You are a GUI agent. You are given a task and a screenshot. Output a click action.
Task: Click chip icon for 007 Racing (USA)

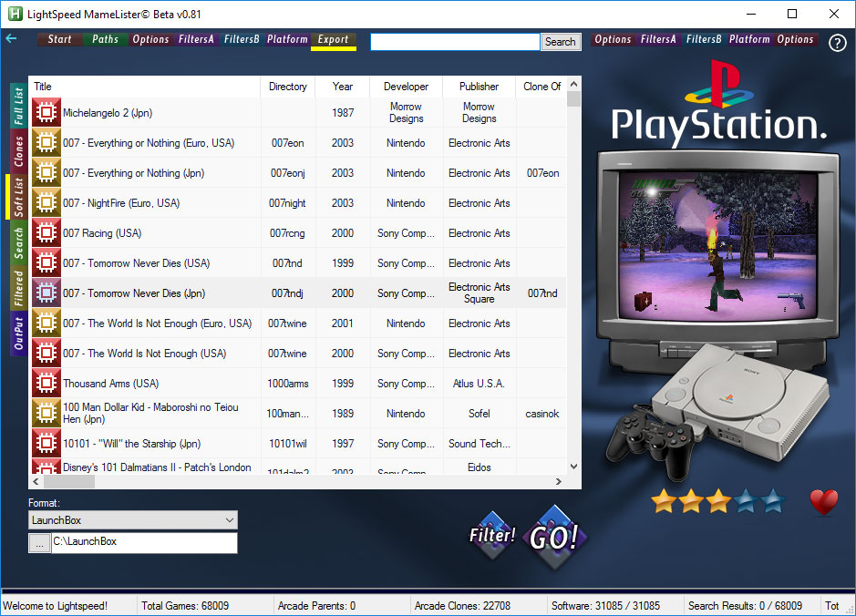coord(46,232)
